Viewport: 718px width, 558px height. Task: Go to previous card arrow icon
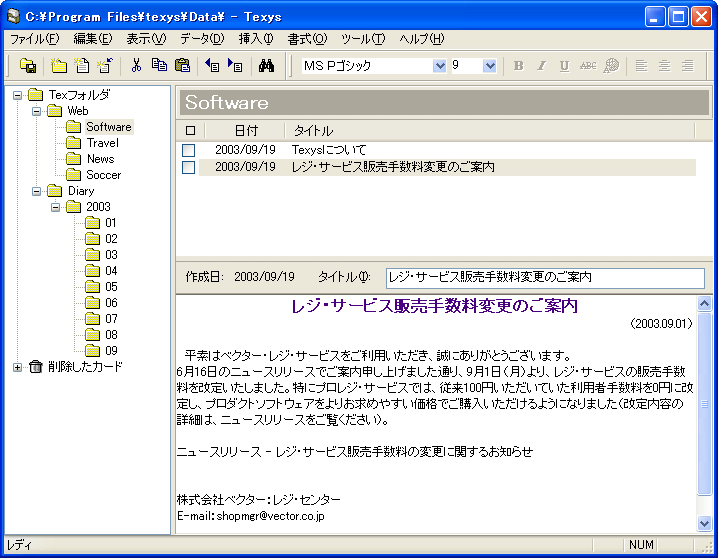[x=212, y=65]
